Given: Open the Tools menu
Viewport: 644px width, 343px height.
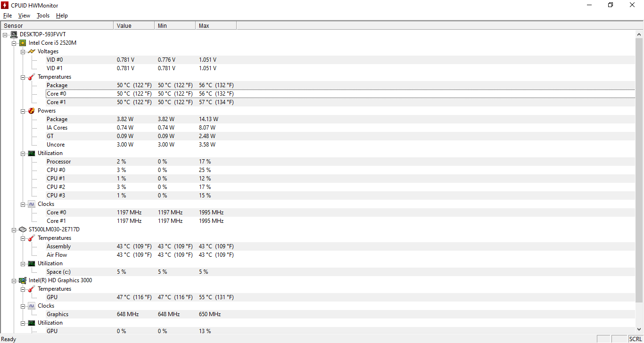Looking at the screenshot, I should point(43,16).
